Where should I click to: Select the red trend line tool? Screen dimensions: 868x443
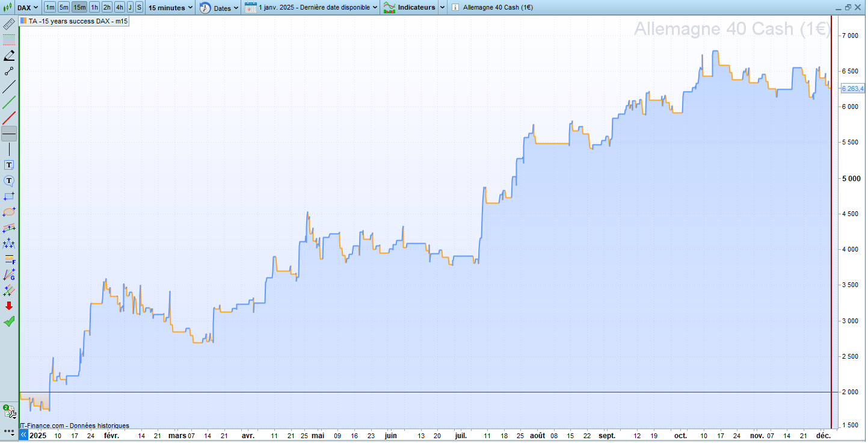[x=9, y=118]
